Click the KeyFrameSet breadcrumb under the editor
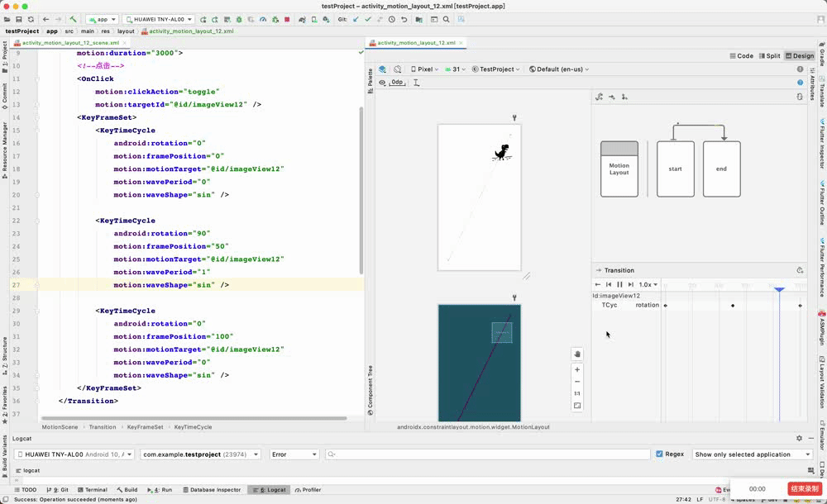 click(x=145, y=427)
